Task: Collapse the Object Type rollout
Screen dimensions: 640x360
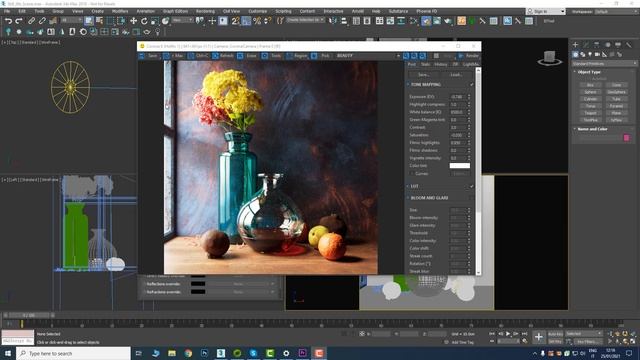Action: pyautogui.click(x=575, y=72)
